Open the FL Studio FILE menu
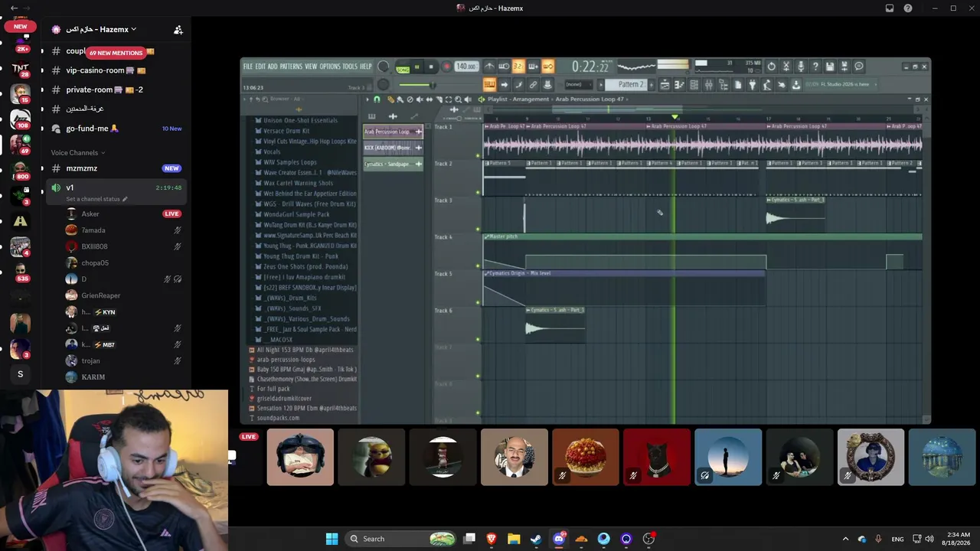Image resolution: width=980 pixels, height=551 pixels. click(x=248, y=67)
